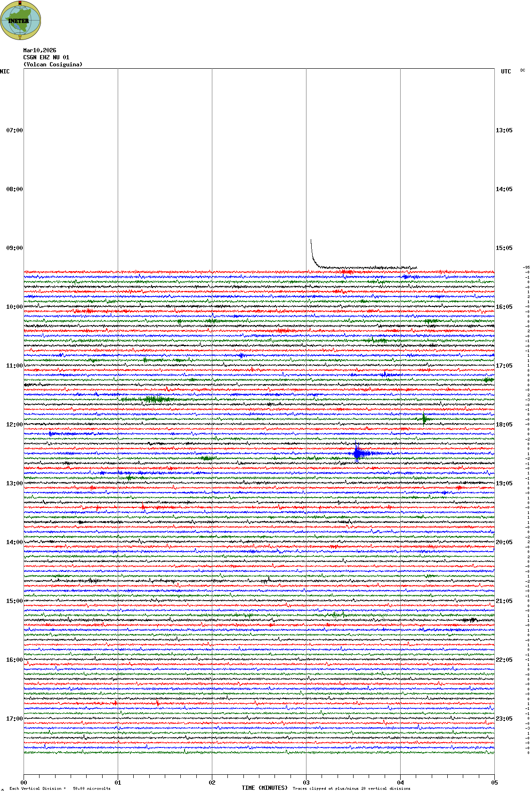Click the 18:05 UTC time marker
Viewport: 532px width, 795px height.
click(x=504, y=425)
